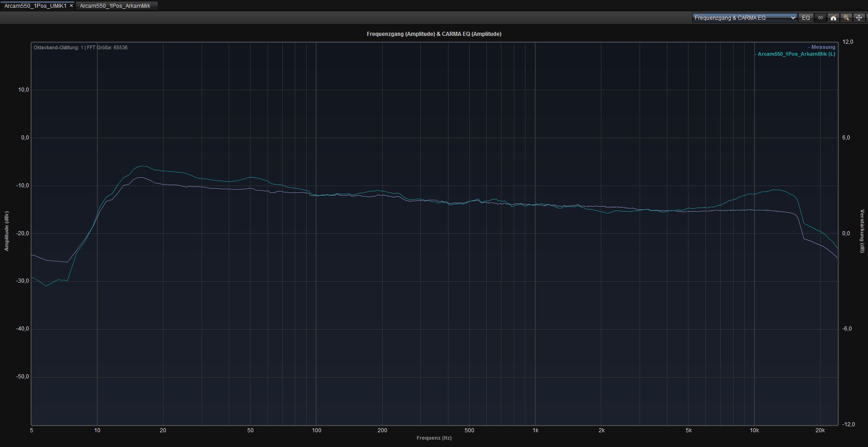The image size is (868, 447).
Task: Close the Arcam550_1Pos_UMIK1 tab
Action: tap(71, 6)
